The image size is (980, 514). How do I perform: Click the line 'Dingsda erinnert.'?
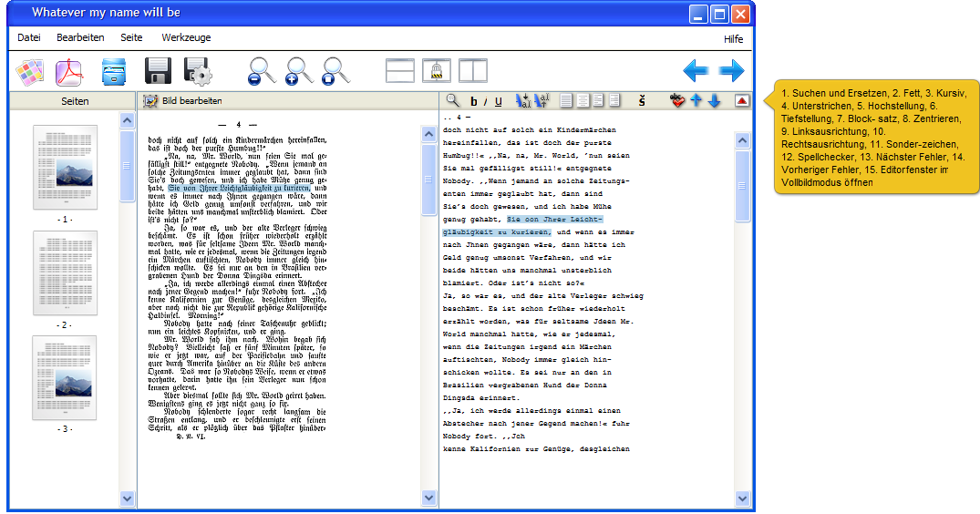pyautogui.click(x=481, y=398)
